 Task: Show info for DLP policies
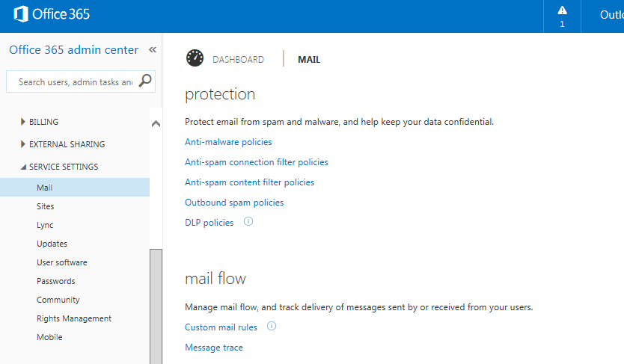coord(248,222)
